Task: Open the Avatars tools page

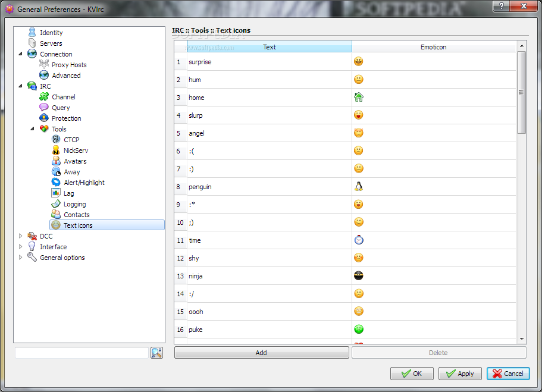Action: tap(75, 161)
